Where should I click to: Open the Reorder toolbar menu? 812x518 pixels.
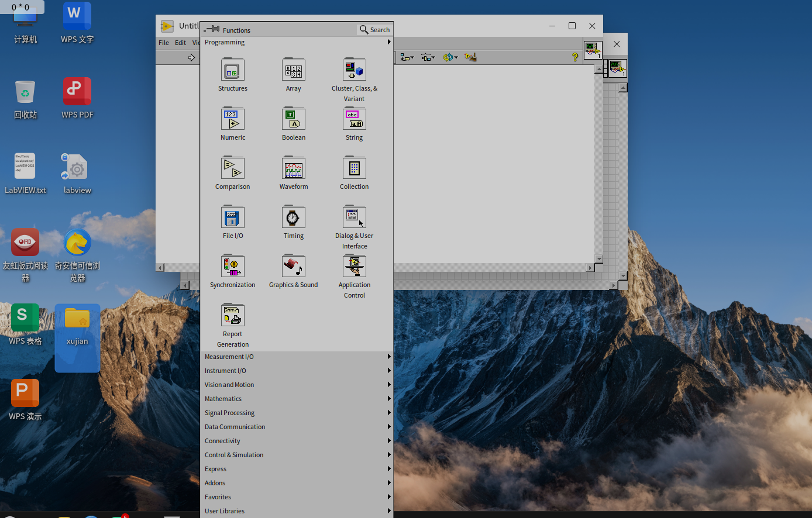(x=450, y=57)
